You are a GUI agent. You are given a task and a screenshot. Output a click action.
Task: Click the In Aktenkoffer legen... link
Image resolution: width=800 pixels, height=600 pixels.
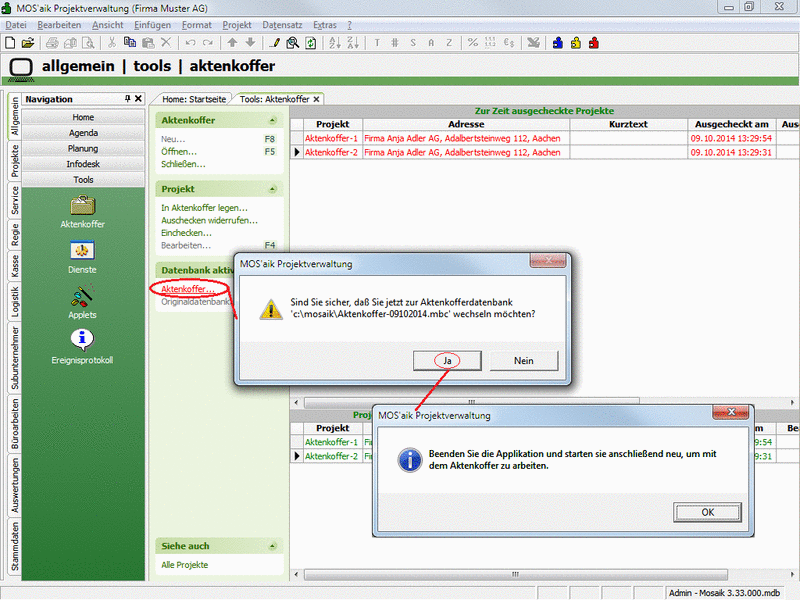[204, 208]
